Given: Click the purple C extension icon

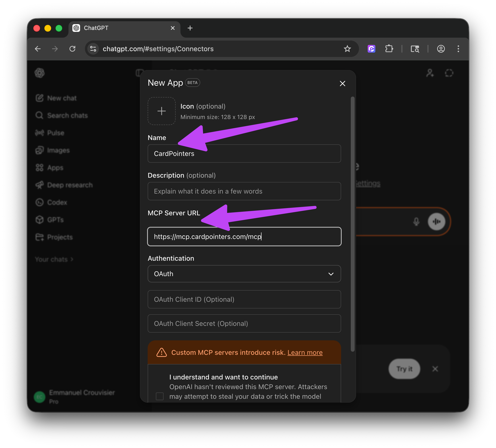Looking at the screenshot, I should click(371, 49).
